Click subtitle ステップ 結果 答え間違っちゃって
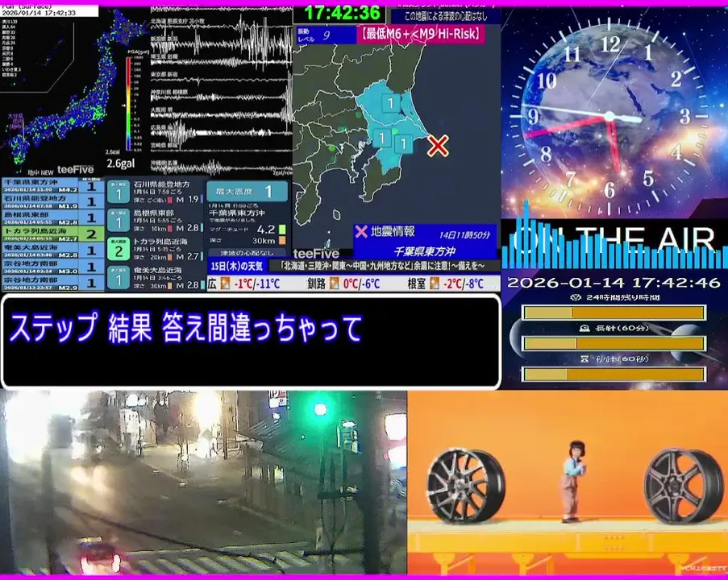 click(185, 328)
